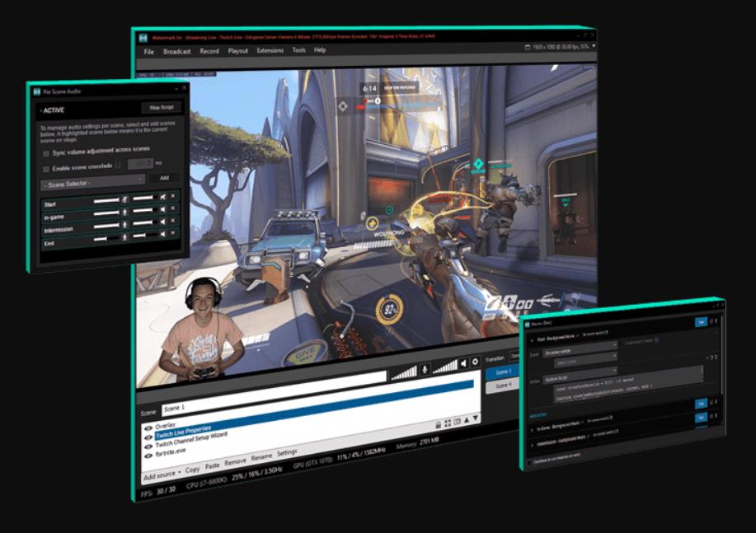
Task: Tick the Enable scene crossfade checkbox
Action: [x=46, y=168]
